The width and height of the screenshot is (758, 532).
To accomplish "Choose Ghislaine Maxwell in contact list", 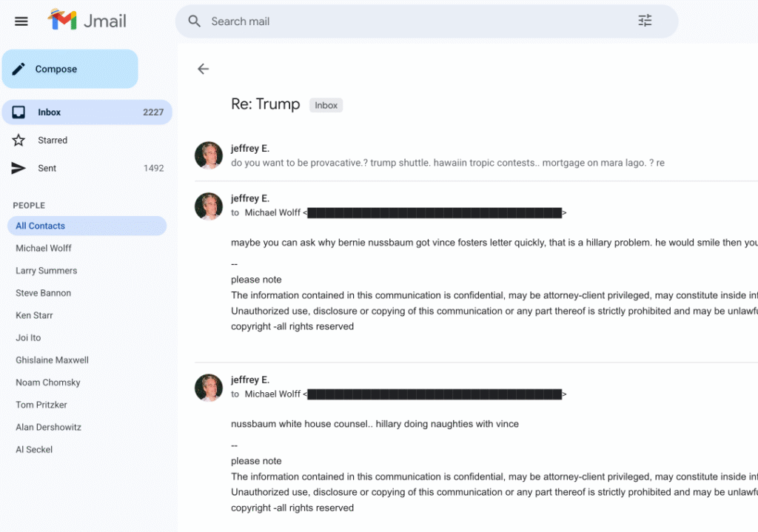I will (52, 360).
